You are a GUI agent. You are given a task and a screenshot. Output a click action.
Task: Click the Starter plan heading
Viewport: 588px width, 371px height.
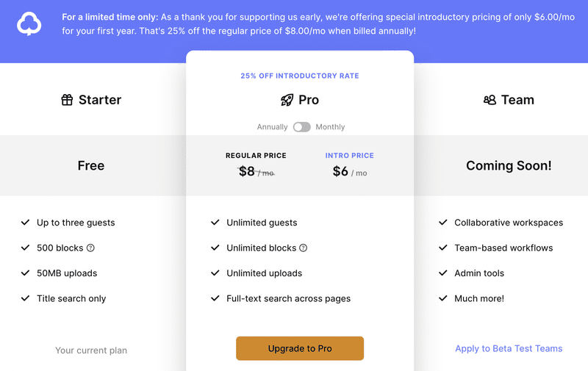point(100,100)
